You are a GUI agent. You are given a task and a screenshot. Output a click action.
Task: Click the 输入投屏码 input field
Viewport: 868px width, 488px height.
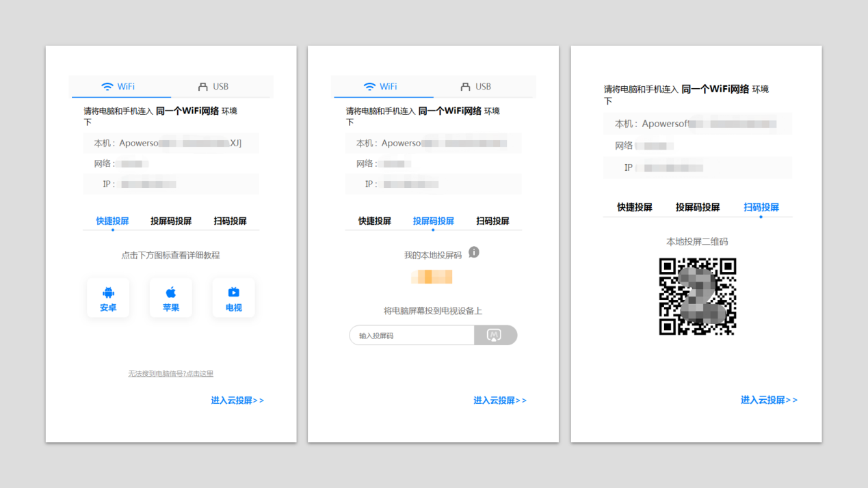tap(412, 335)
